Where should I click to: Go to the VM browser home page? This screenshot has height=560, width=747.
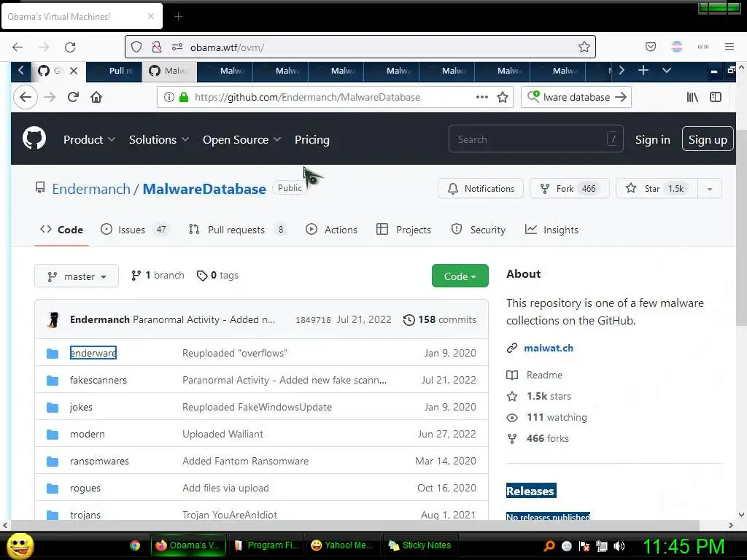[x=96, y=97]
